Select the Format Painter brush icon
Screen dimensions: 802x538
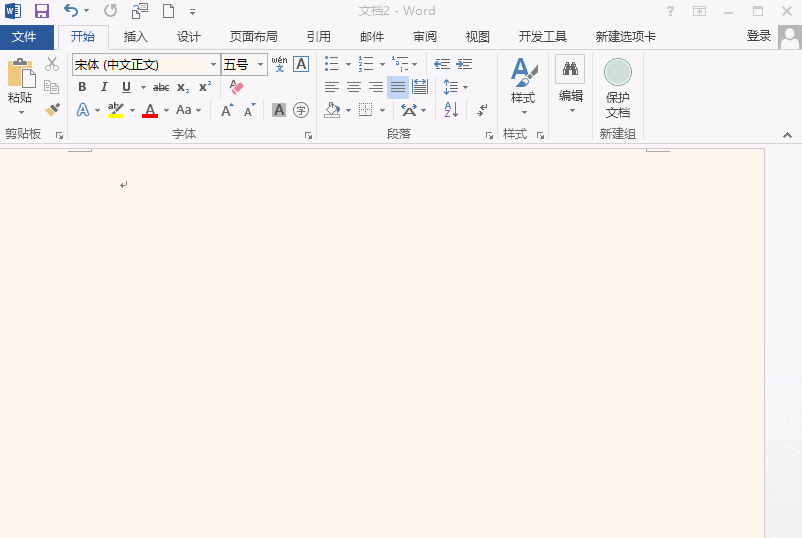click(52, 110)
